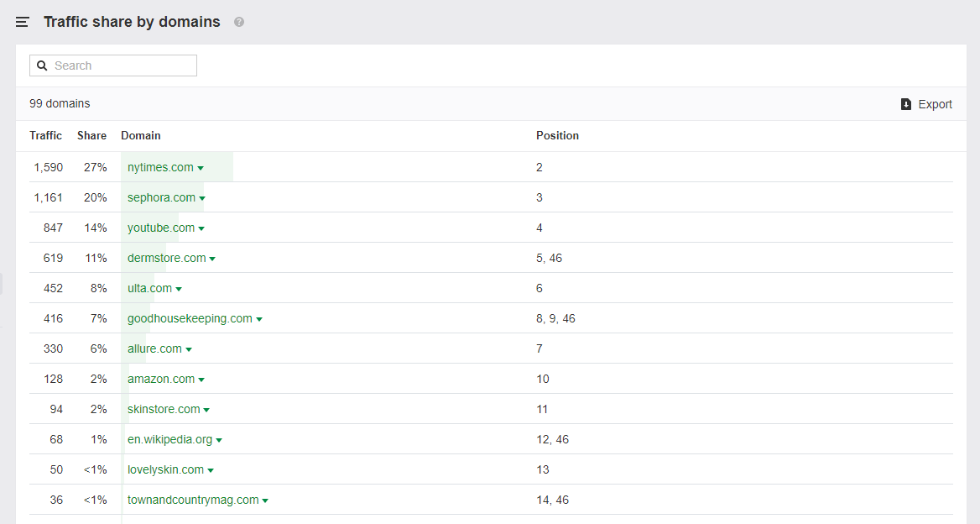Viewport: 980px width, 524px height.
Task: Click the search magnifier icon
Action: [x=42, y=65]
